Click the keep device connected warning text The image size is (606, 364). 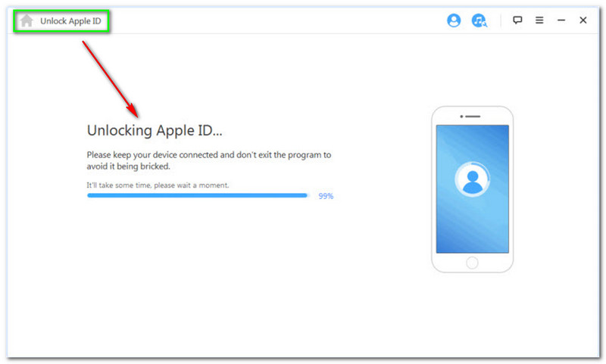(209, 160)
